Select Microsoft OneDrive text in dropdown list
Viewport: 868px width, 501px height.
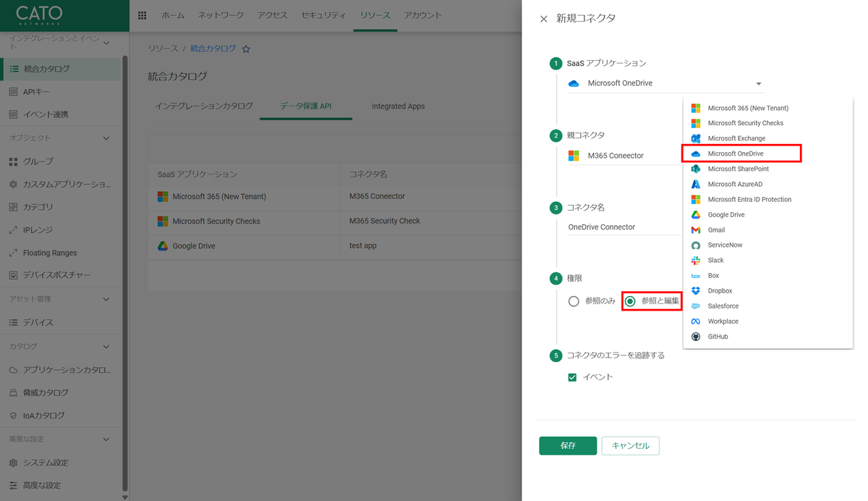(x=736, y=153)
